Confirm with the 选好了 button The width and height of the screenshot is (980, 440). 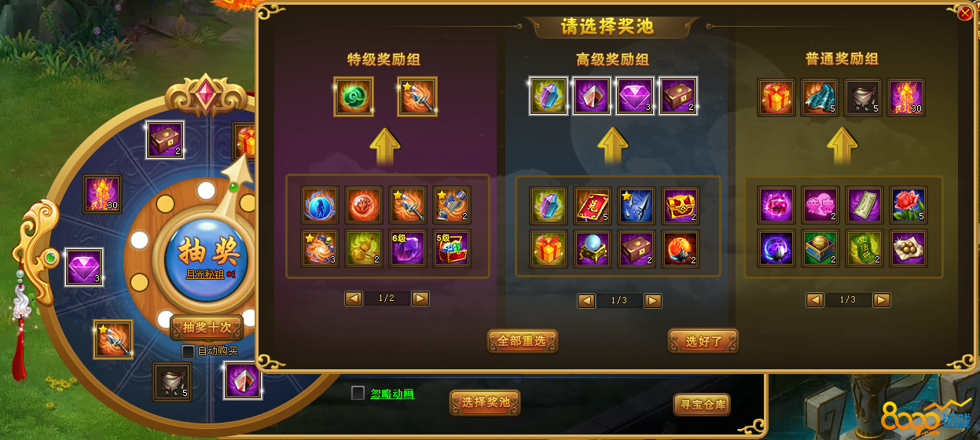coord(703,341)
